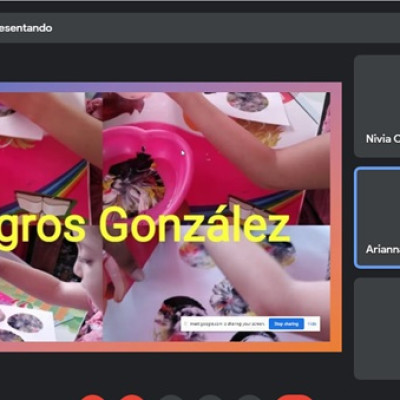Click the blue Stop sharing button

click(x=286, y=324)
